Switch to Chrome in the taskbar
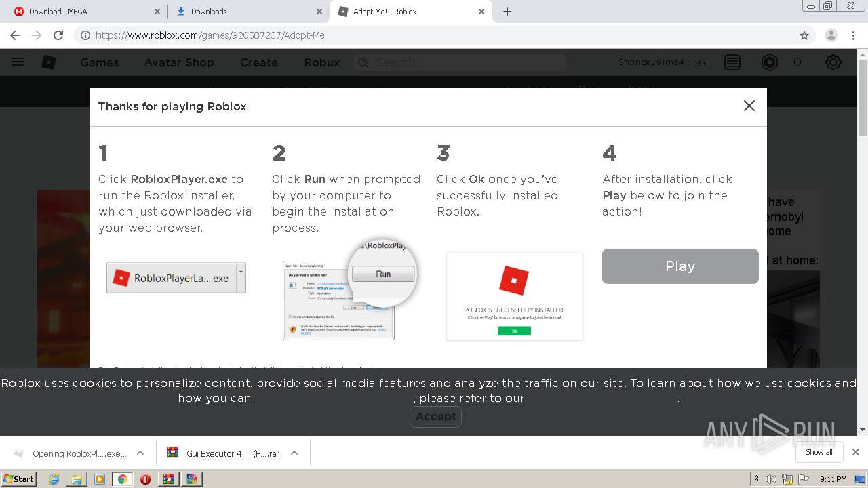This screenshot has height=488, width=868. [122, 479]
